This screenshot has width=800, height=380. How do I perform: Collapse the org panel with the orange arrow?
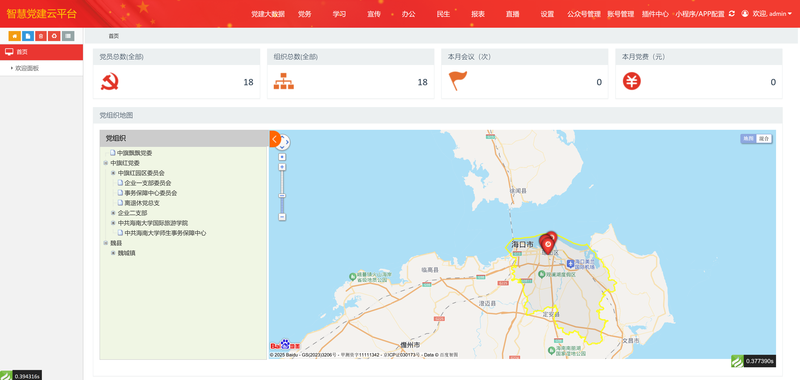click(x=274, y=139)
